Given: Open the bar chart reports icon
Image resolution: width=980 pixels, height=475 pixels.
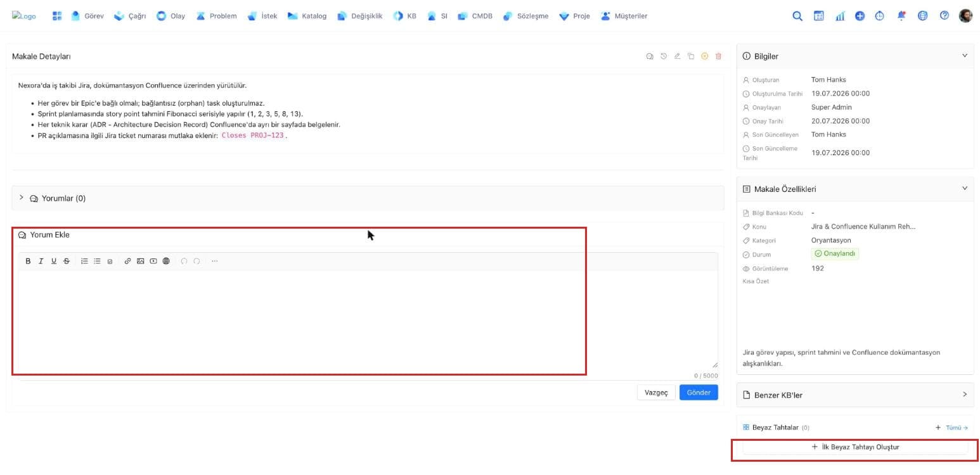Looking at the screenshot, I should coord(840,16).
